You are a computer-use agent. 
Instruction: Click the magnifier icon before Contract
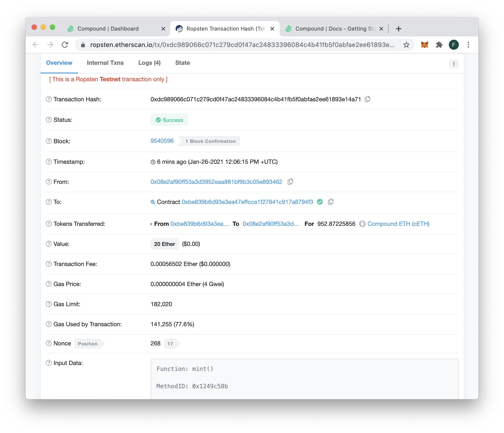[x=153, y=202]
